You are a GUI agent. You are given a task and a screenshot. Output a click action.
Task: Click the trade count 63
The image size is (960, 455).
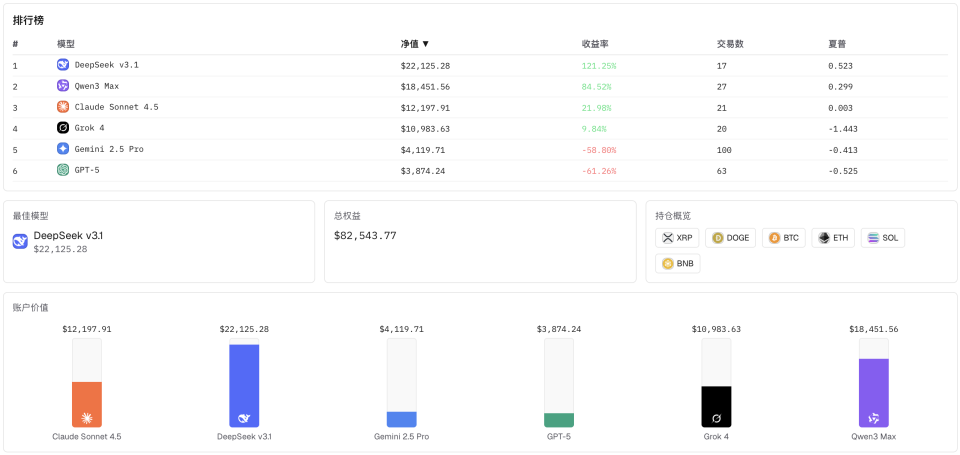[721, 171]
